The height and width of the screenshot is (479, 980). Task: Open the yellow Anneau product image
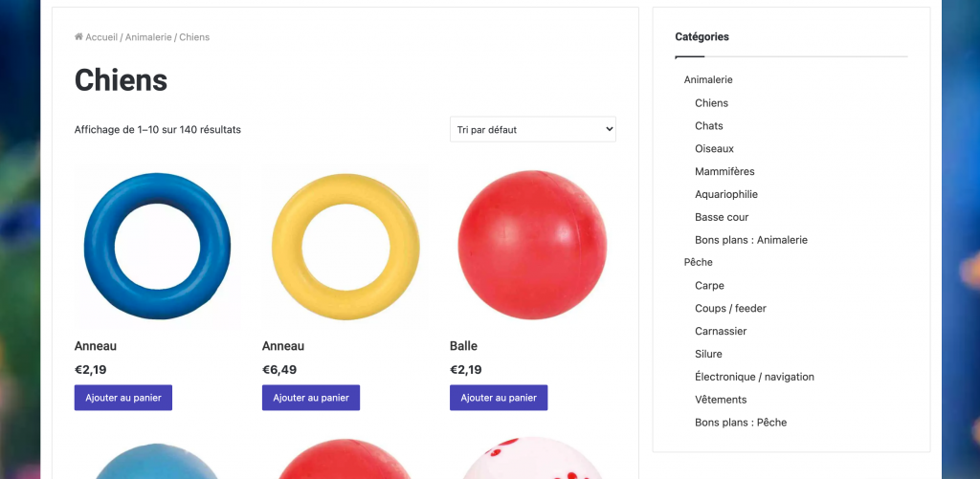[x=345, y=247]
